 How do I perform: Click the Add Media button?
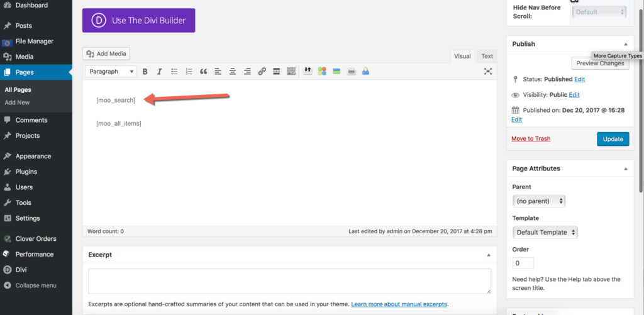[106, 54]
